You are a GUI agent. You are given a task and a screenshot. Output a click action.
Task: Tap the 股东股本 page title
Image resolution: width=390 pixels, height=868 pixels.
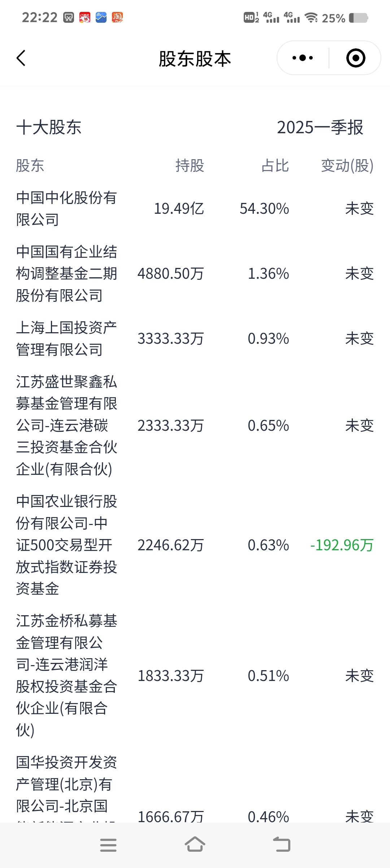tap(195, 59)
